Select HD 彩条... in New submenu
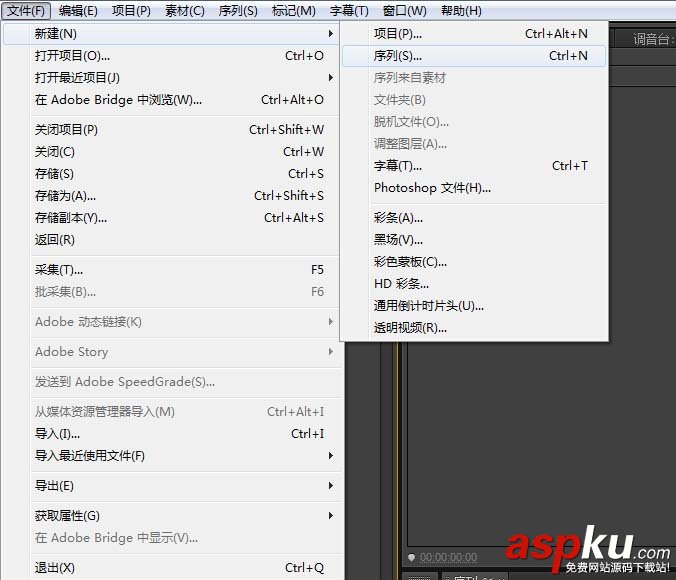This screenshot has height=580, width=676. tap(474, 283)
